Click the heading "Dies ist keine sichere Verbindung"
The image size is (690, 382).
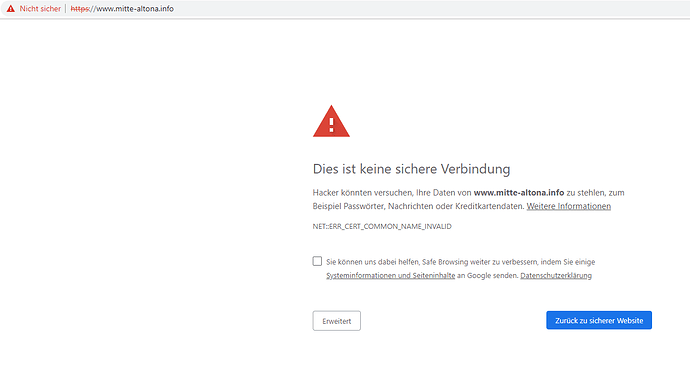[x=411, y=169]
